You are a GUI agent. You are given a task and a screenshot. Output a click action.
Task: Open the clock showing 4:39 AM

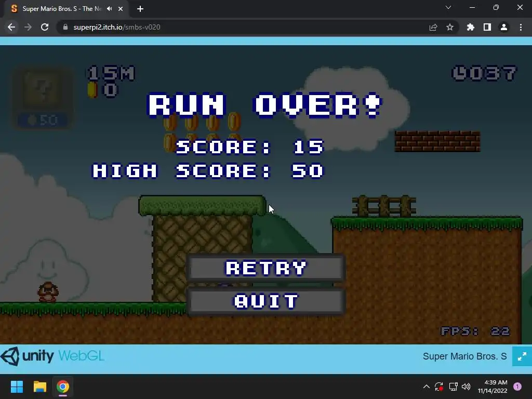click(493, 387)
